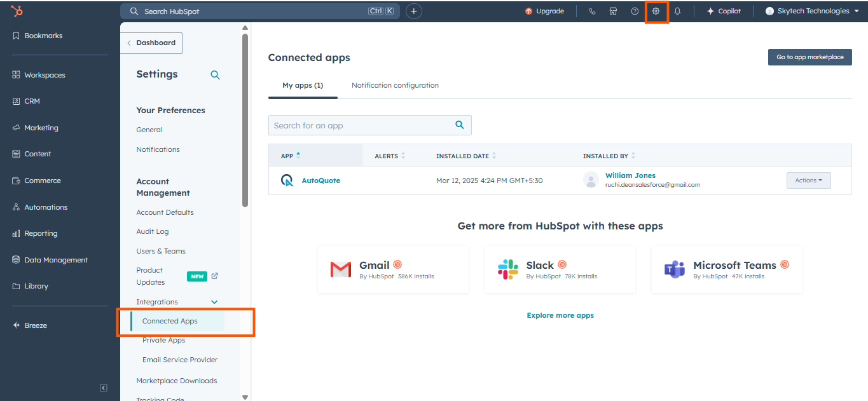Open the Actions dropdown for AutoQuote
868x401 pixels.
(808, 180)
